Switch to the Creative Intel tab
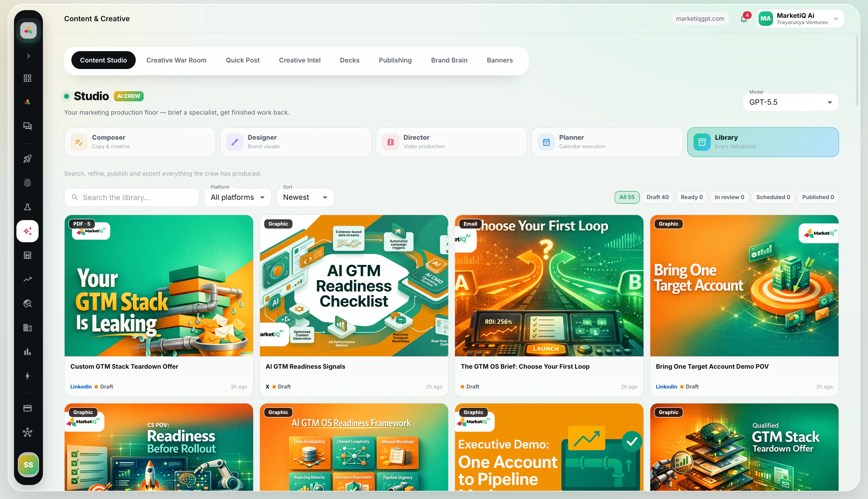Viewport: 868px width, 499px height. 300,60
